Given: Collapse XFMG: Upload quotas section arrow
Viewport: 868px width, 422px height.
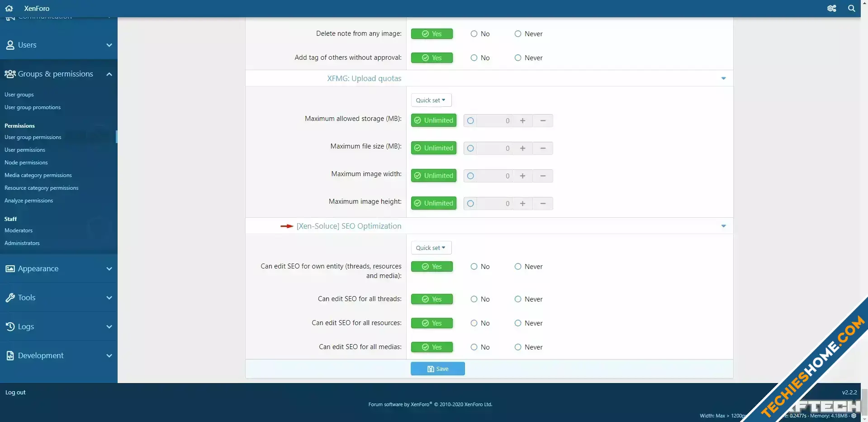Looking at the screenshot, I should (x=723, y=78).
